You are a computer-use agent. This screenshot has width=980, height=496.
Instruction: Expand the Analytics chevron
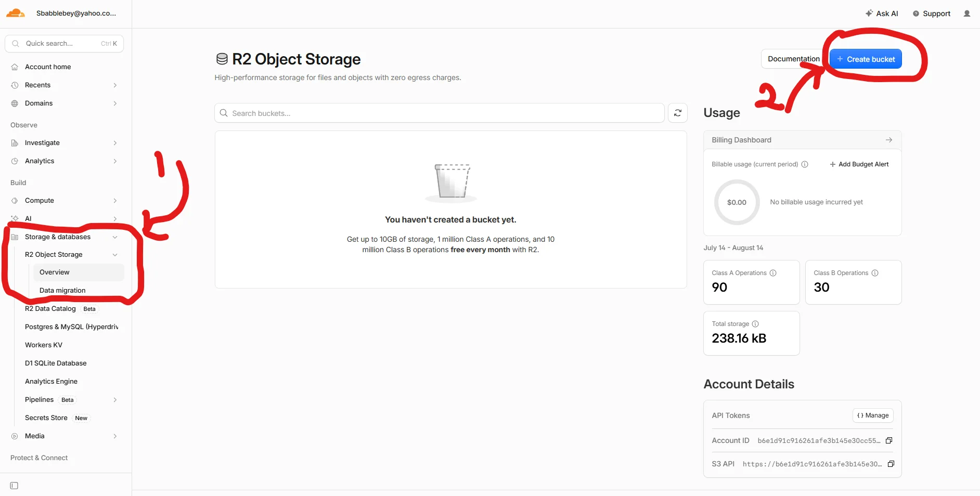[x=115, y=161]
